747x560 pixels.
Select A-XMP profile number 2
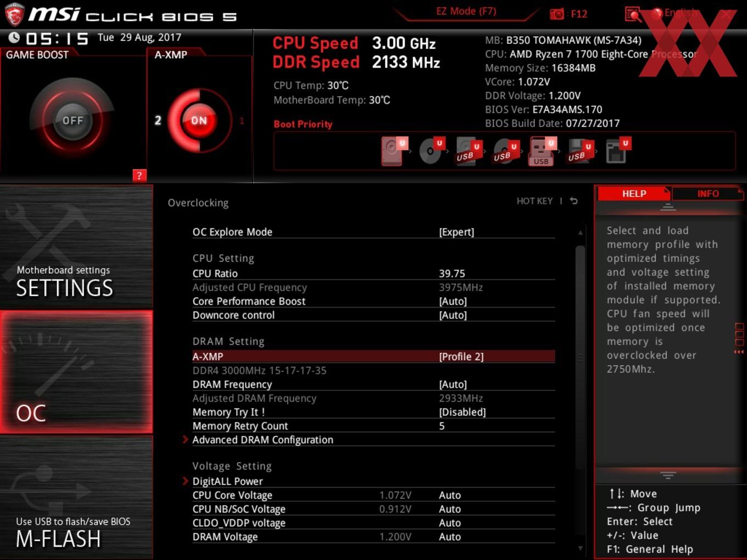pyautogui.click(x=158, y=120)
